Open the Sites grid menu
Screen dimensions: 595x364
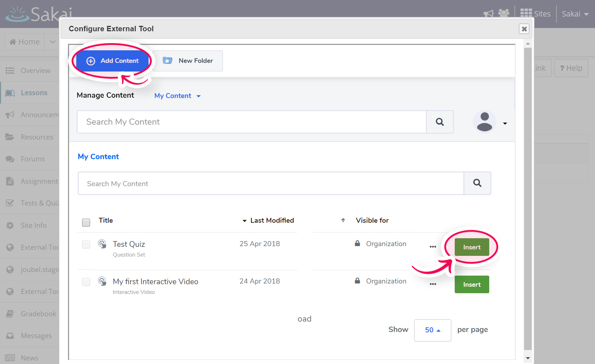pos(535,14)
